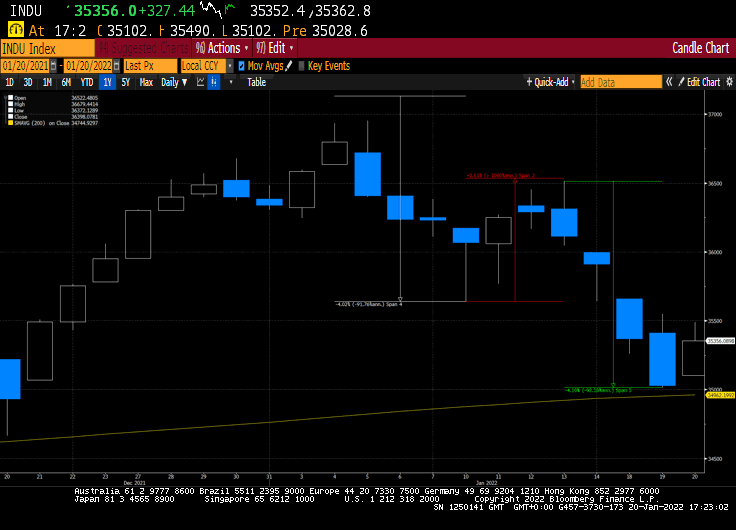The height and width of the screenshot is (530, 736).
Task: Click the sparkline mini chart in header
Action: click(x=217, y=9)
